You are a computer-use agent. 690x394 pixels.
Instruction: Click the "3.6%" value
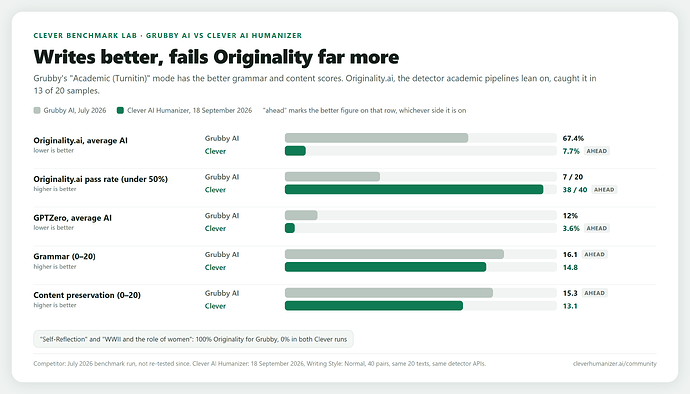click(571, 228)
